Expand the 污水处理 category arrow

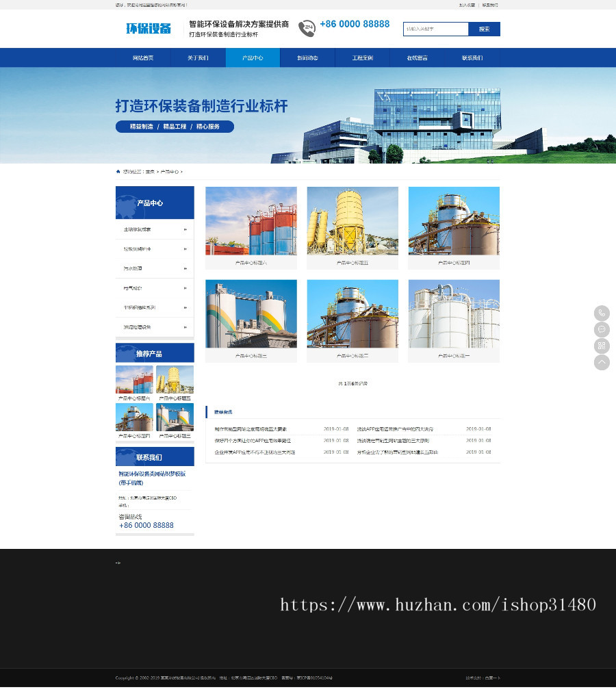184,268
